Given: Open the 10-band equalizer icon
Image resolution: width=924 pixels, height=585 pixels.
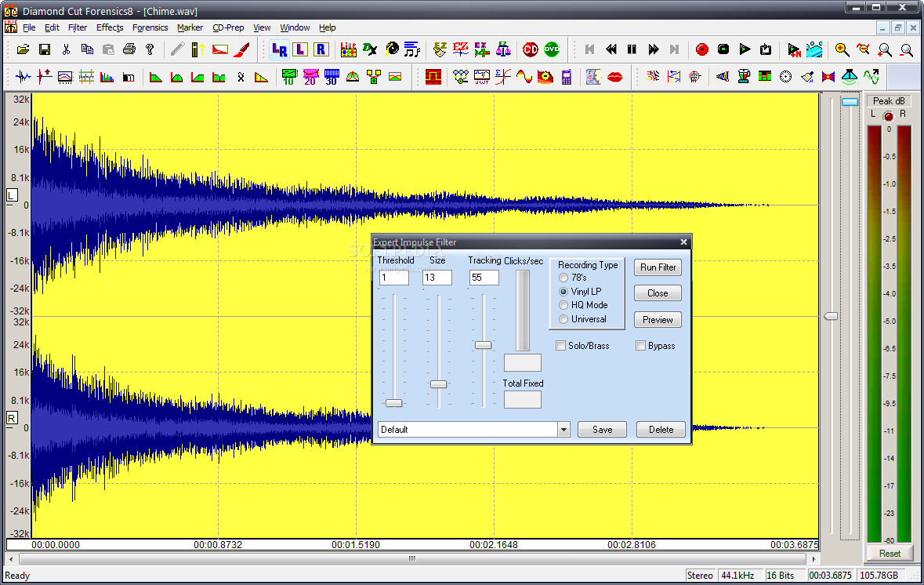Looking at the screenshot, I should click(288, 77).
